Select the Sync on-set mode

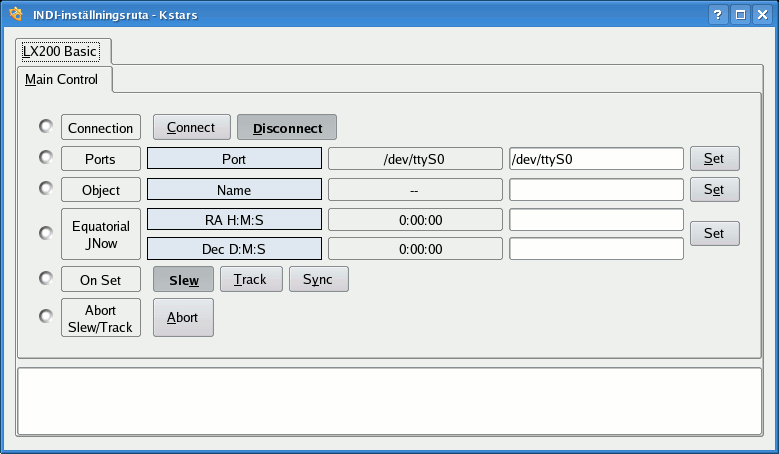click(x=318, y=279)
